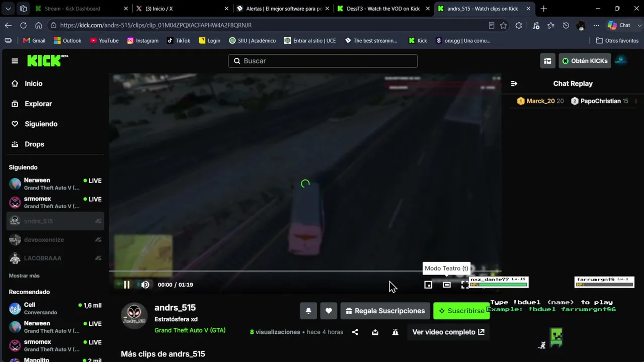The height and width of the screenshot is (362, 644).
Task: Click the Suscribirse button
Action: (461, 311)
